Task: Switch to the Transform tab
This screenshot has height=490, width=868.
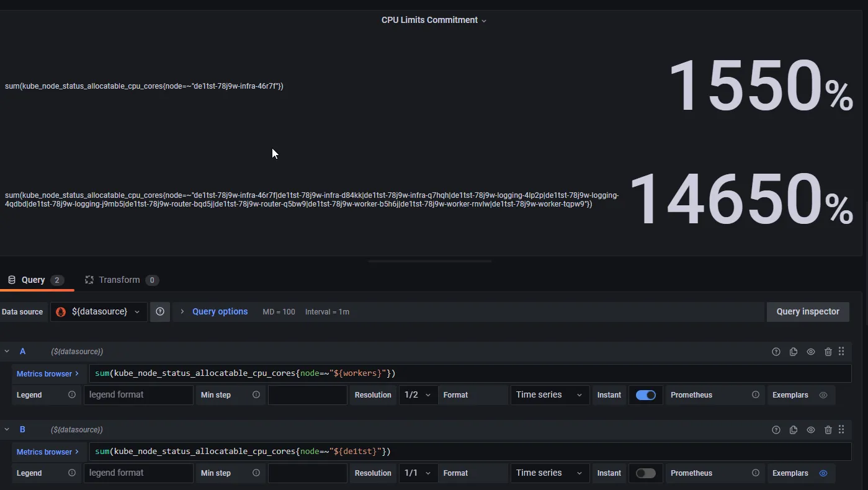Action: [x=122, y=280]
